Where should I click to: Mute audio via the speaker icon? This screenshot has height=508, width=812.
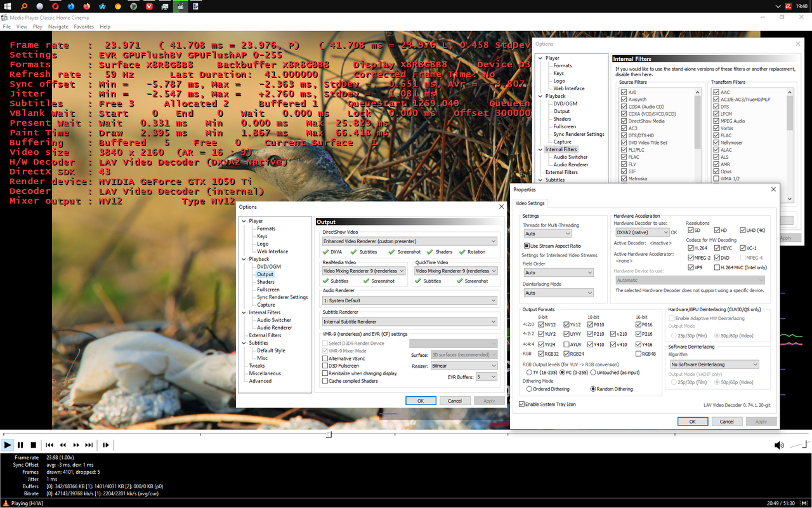(x=779, y=445)
